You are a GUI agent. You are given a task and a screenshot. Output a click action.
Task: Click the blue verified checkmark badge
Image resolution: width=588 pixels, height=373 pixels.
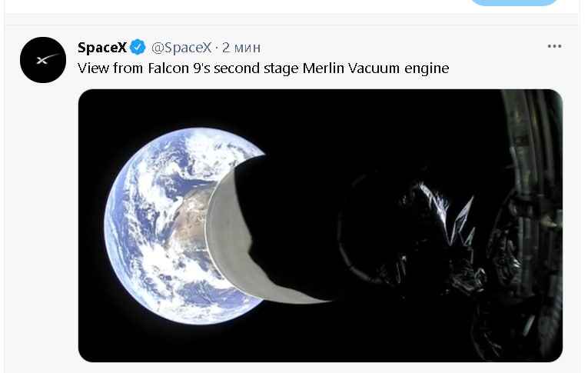(138, 47)
